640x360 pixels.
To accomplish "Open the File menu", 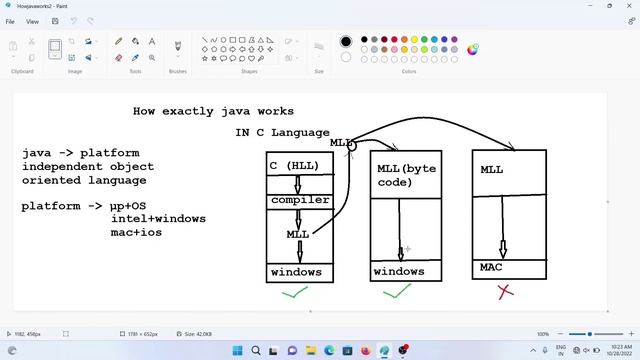I will 10,22.
